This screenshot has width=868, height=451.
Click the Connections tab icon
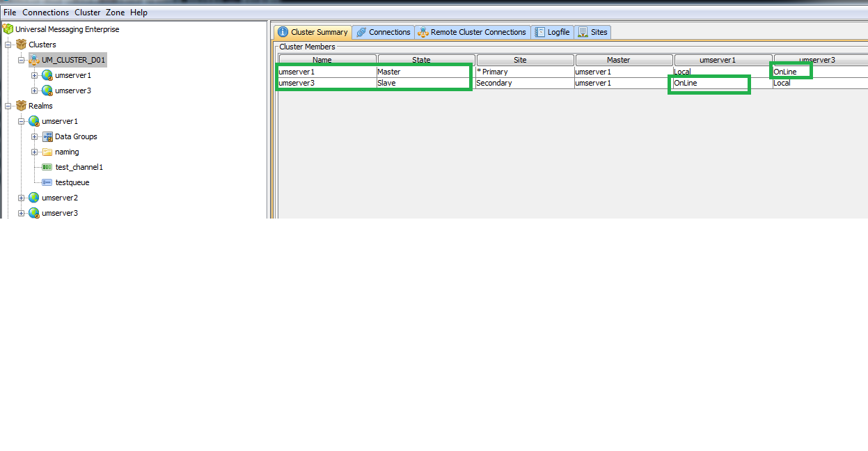point(361,32)
